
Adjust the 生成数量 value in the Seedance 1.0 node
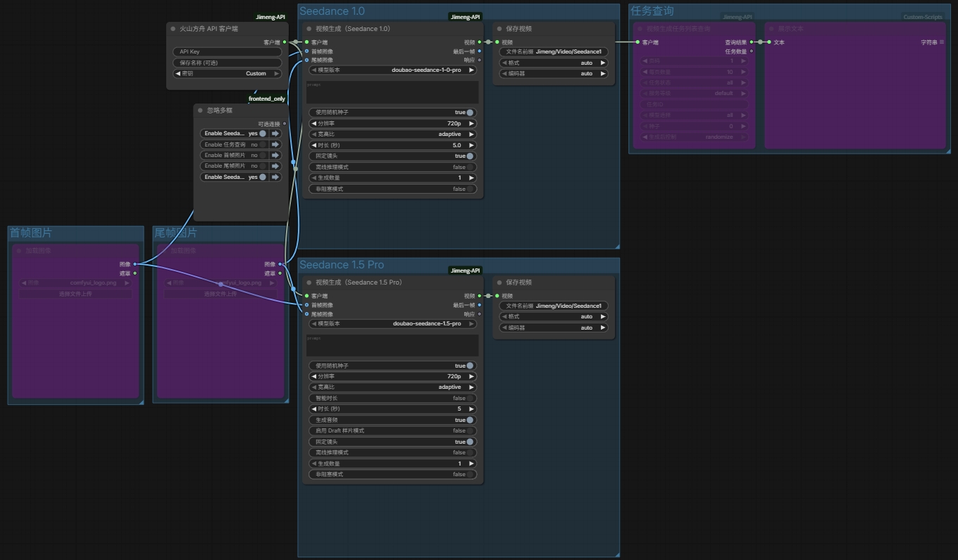392,178
